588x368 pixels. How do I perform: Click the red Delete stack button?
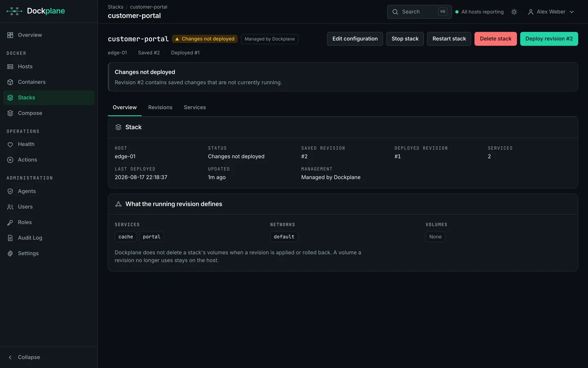(496, 39)
